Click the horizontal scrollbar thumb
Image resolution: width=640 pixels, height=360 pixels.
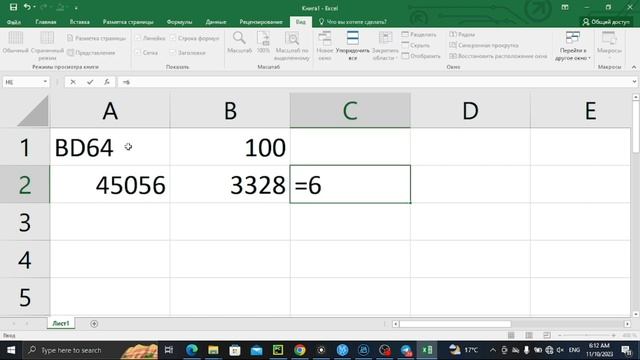[x=455, y=324]
